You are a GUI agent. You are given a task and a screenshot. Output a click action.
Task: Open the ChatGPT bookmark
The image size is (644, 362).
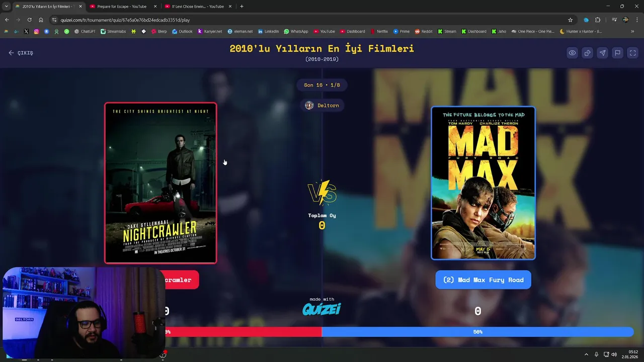tap(85, 31)
